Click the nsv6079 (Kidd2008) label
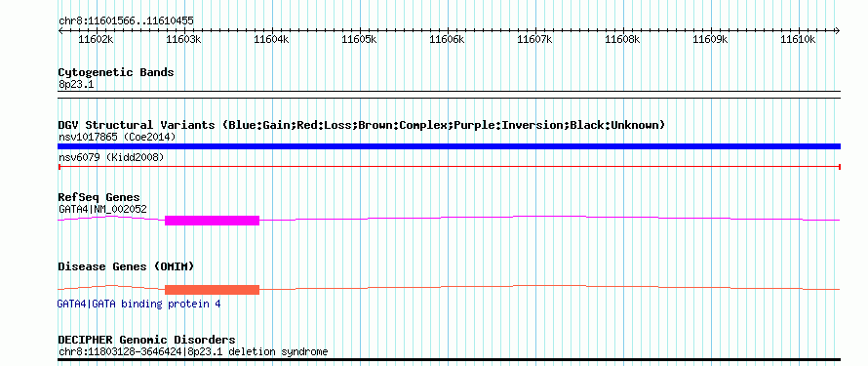The image size is (868, 366). click(111, 158)
